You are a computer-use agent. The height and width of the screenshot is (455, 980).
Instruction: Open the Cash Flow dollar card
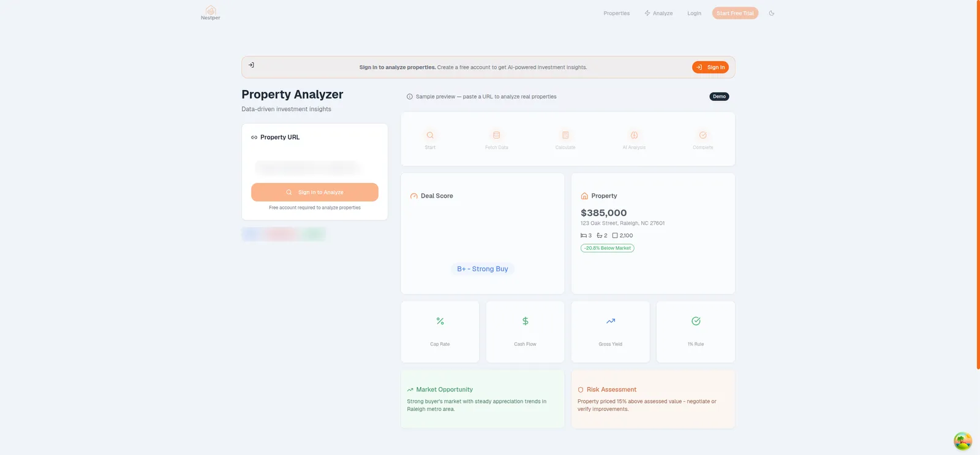(525, 331)
